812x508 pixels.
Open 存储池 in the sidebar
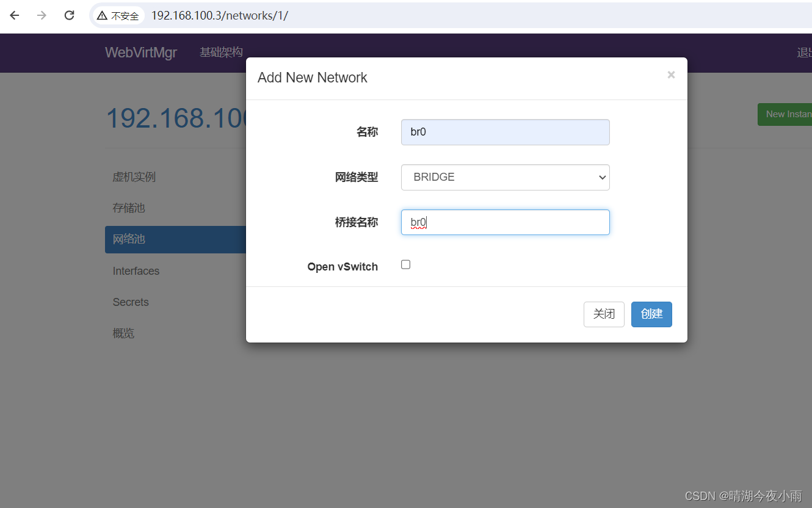click(x=129, y=208)
